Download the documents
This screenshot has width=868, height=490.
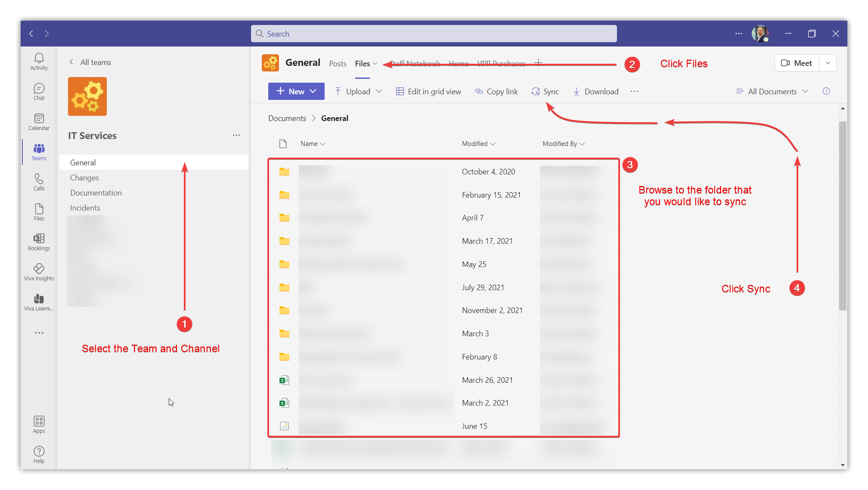[x=595, y=91]
